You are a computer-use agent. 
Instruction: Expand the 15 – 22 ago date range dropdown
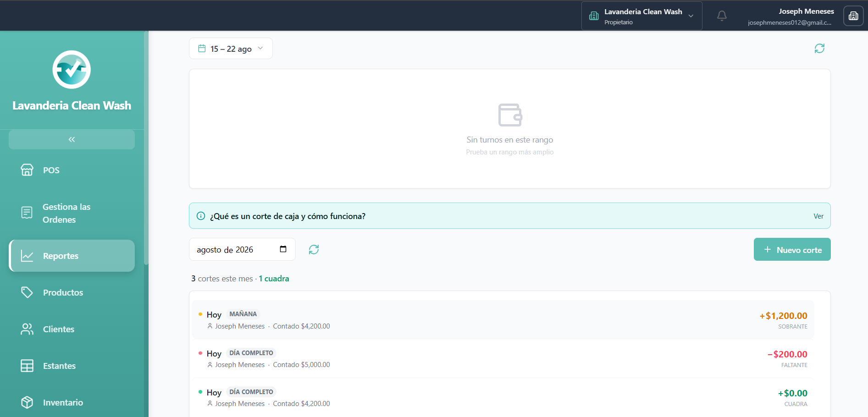click(x=231, y=49)
